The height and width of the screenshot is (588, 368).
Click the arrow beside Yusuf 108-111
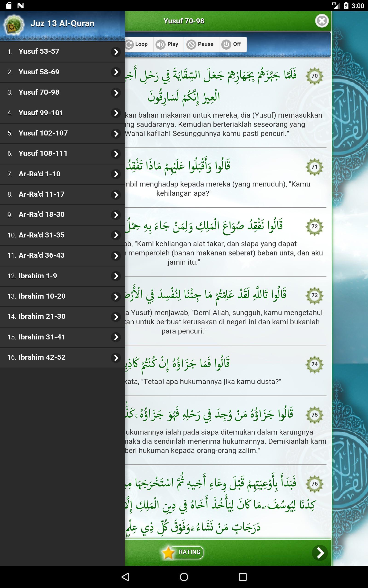(116, 154)
